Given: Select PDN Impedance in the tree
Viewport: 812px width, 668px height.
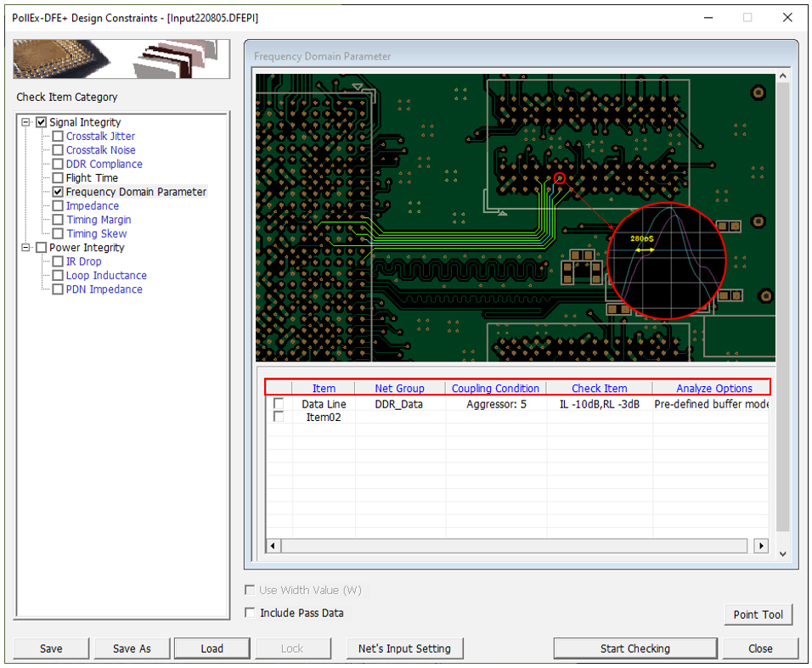Looking at the screenshot, I should [104, 289].
